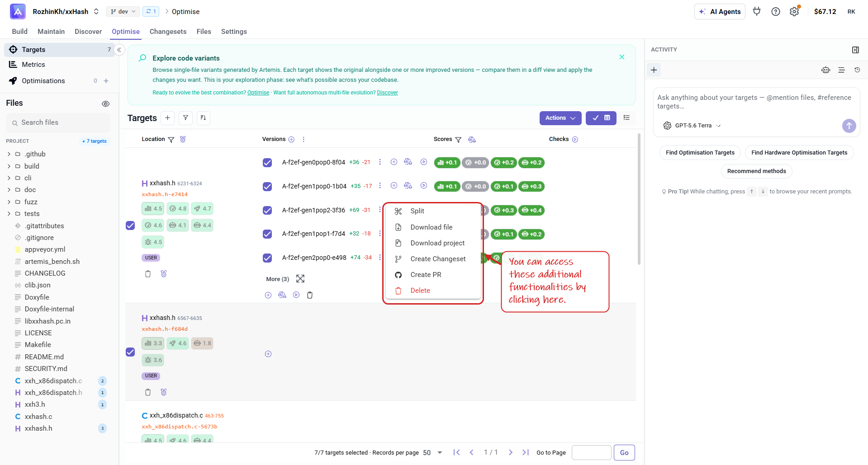Screen dimensions: 868x465
Task: Open the help question mark icon
Action: (776, 11)
